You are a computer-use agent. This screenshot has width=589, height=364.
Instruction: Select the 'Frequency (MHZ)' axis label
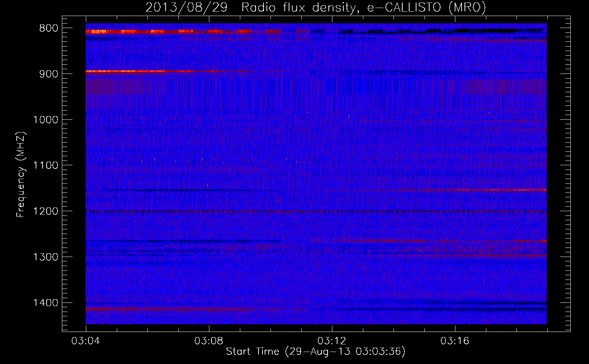(21, 175)
